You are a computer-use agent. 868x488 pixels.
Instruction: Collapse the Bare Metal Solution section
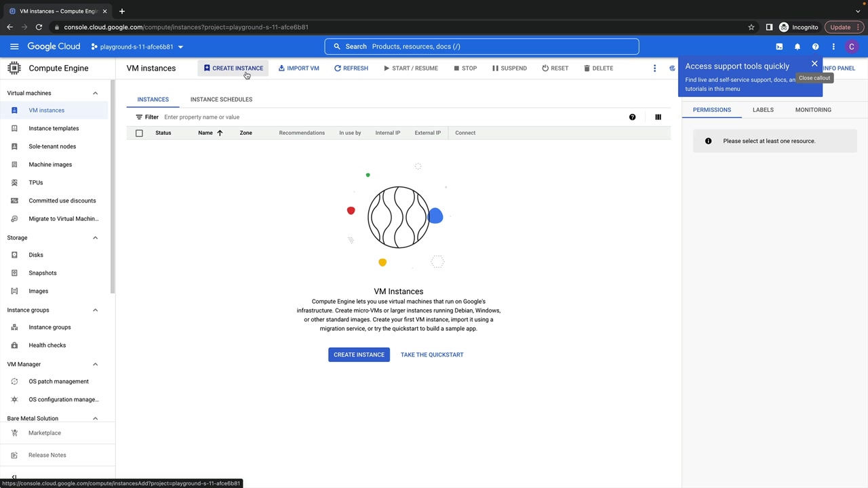(x=95, y=418)
